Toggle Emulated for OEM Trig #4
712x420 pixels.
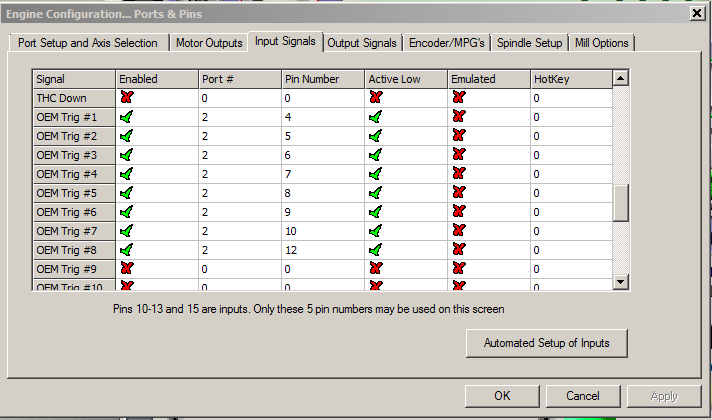point(459,173)
